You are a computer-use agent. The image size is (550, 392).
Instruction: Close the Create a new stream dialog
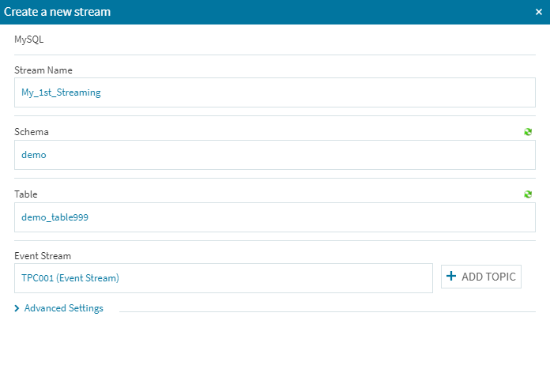[539, 12]
